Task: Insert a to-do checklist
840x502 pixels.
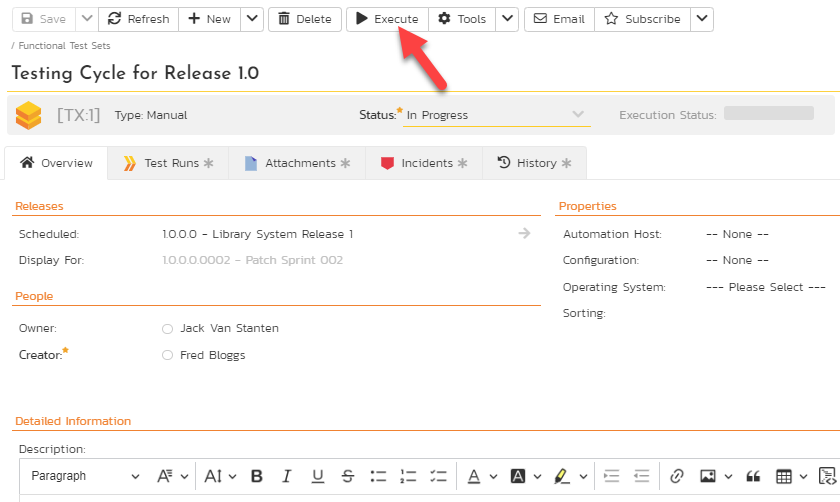Action: (x=438, y=476)
